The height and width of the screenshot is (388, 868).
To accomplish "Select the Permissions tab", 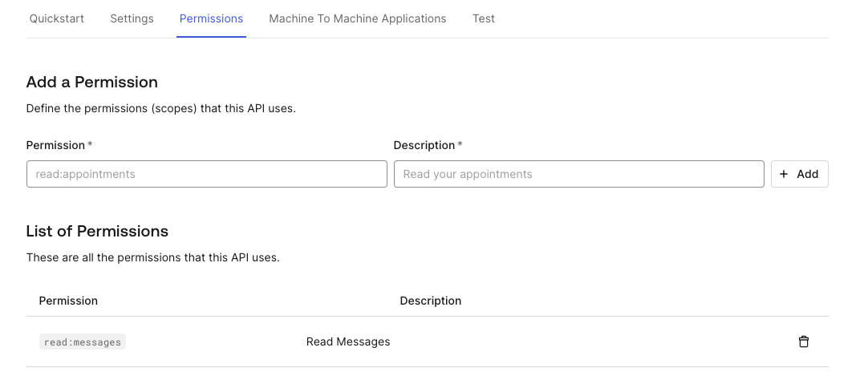I will click(211, 18).
